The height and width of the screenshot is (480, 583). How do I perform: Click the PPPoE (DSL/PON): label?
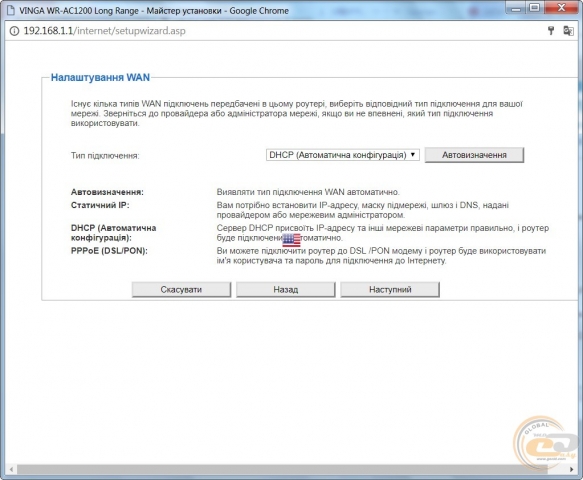(109, 251)
